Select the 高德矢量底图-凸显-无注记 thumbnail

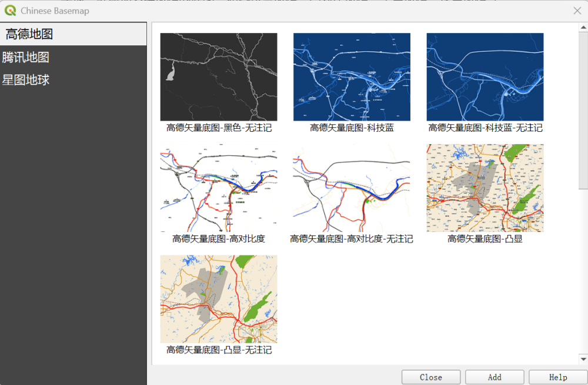(219, 299)
